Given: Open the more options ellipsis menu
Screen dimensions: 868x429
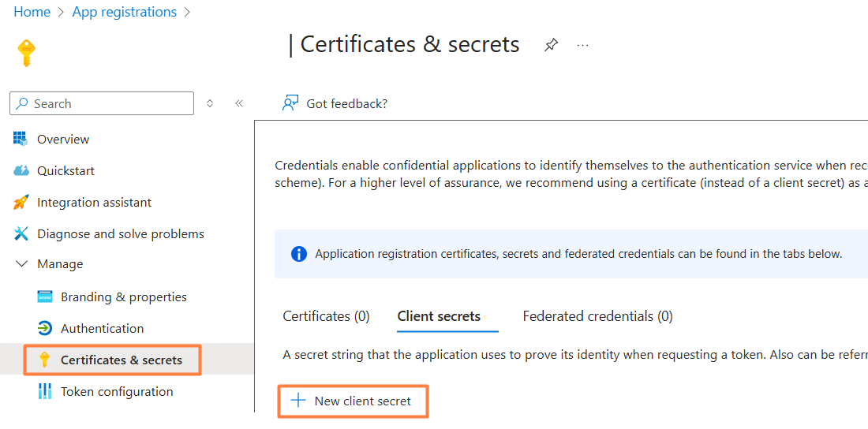Looking at the screenshot, I should pyautogui.click(x=582, y=46).
